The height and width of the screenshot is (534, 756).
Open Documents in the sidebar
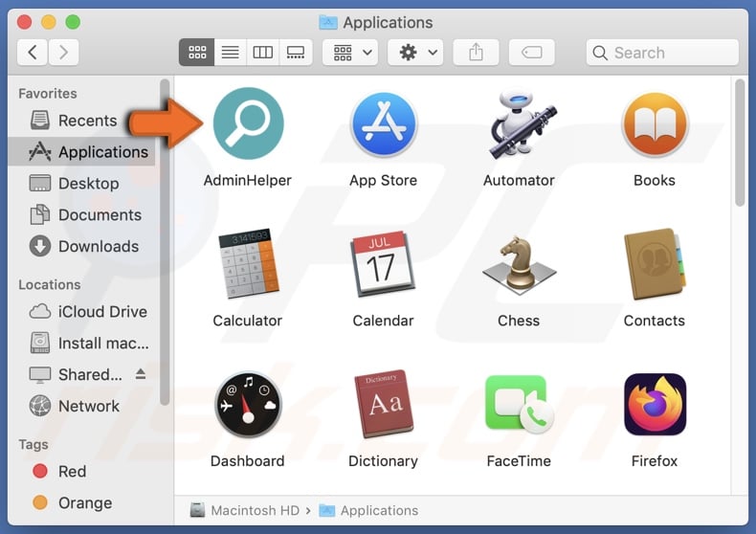(82, 215)
